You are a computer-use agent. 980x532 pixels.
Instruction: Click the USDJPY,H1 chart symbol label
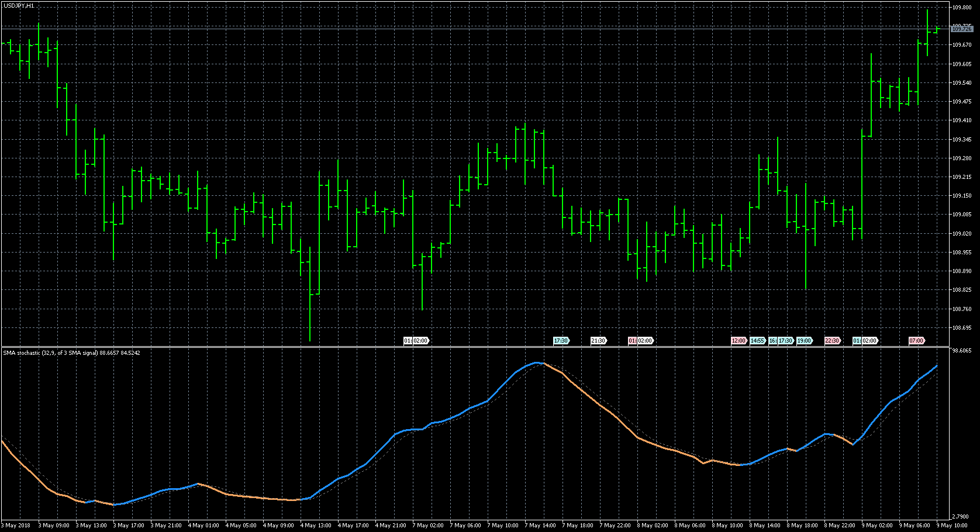[x=19, y=5]
